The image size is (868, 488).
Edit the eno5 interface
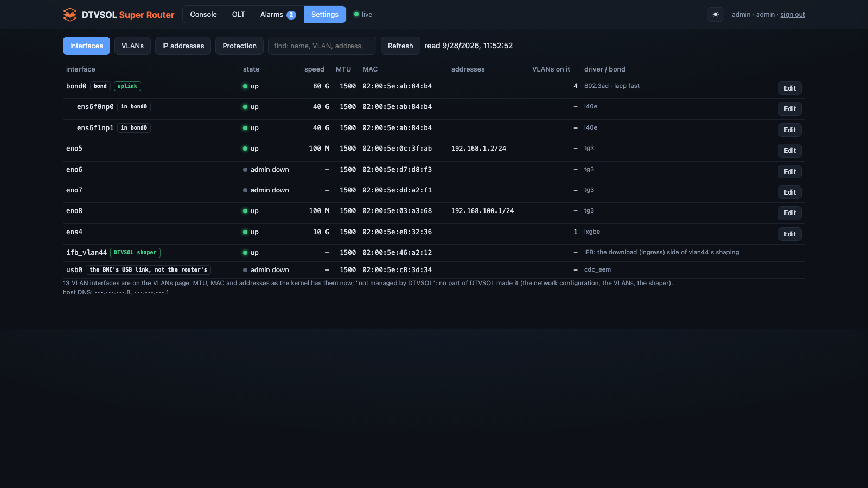point(790,151)
